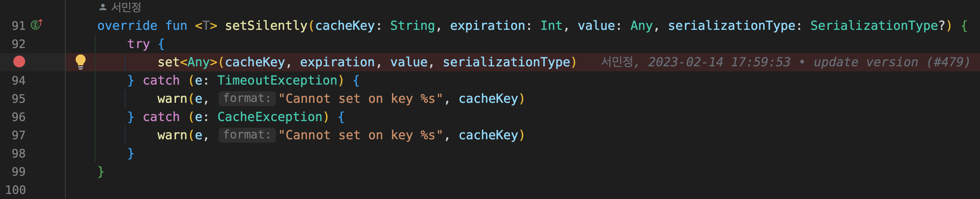Toggle a breakpoint at line number 96
This screenshot has height=199, width=980.
19,117
